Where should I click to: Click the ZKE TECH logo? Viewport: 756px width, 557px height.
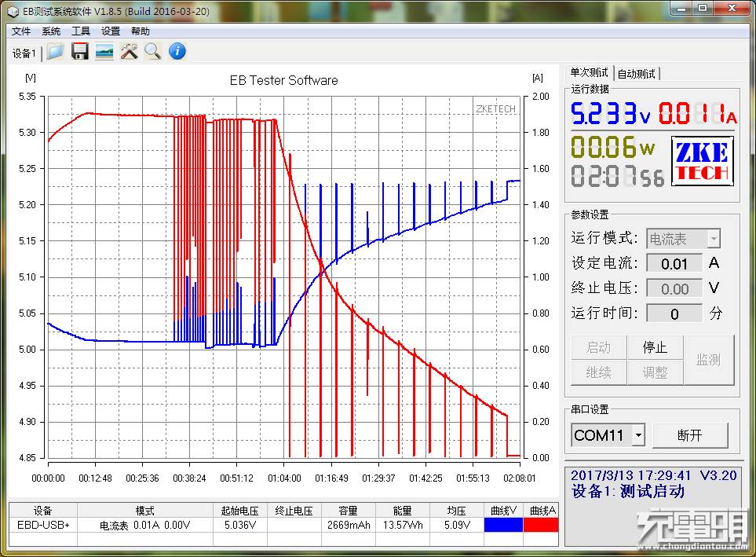pos(703,161)
